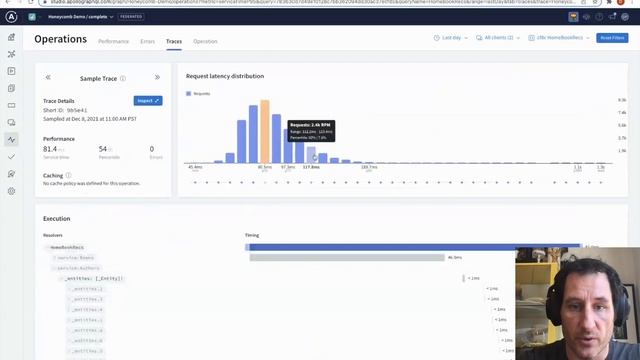This screenshot has height=360, width=640.
Task: Click the Request latency distribution heading
Action: pyautogui.click(x=225, y=76)
